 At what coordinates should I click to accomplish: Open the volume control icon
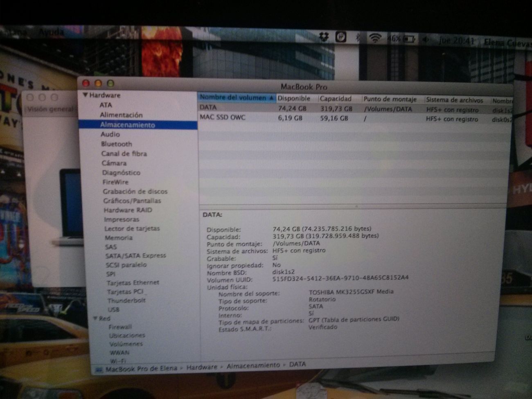coord(426,40)
